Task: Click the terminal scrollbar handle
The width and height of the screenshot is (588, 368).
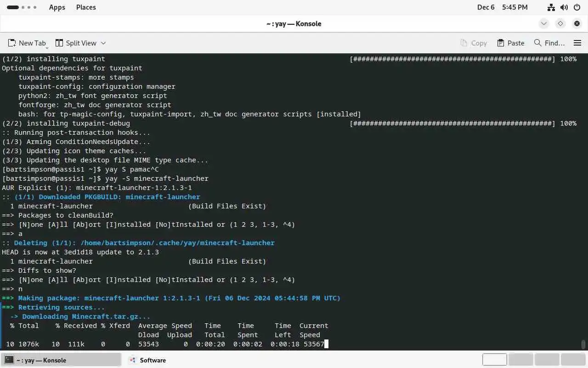Action: (583, 345)
